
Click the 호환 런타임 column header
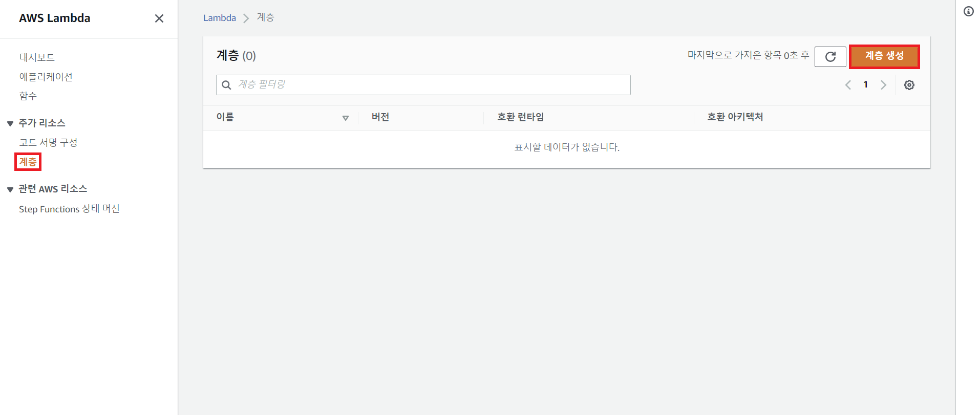(x=520, y=117)
